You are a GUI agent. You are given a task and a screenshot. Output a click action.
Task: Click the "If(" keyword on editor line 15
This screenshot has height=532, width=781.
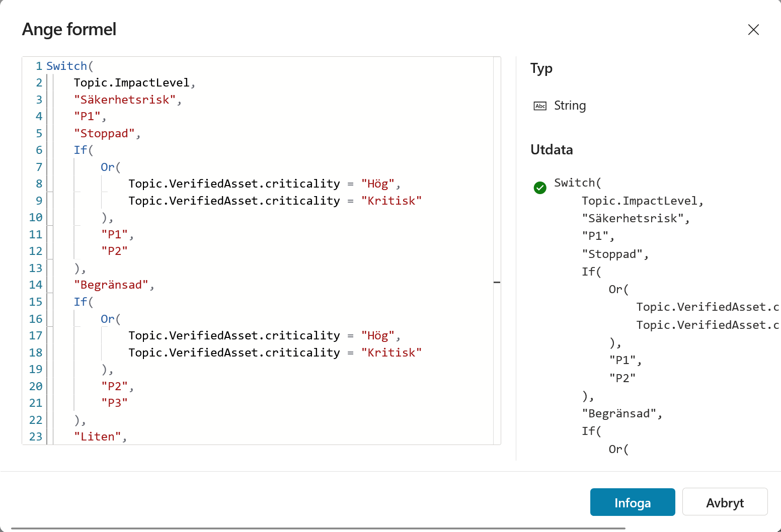pyautogui.click(x=84, y=302)
